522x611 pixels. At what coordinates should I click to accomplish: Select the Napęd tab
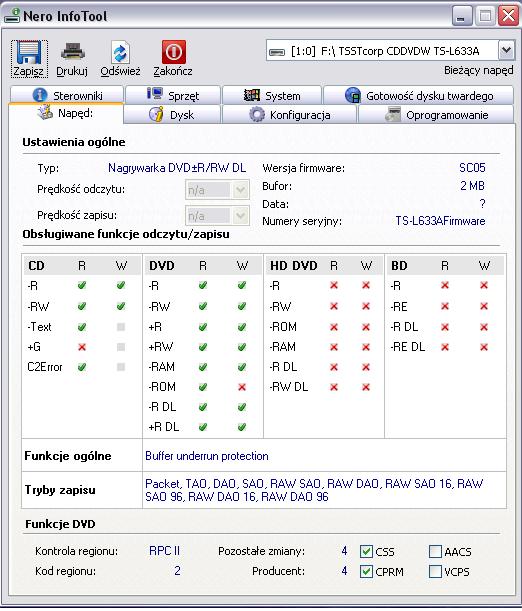click(65, 113)
